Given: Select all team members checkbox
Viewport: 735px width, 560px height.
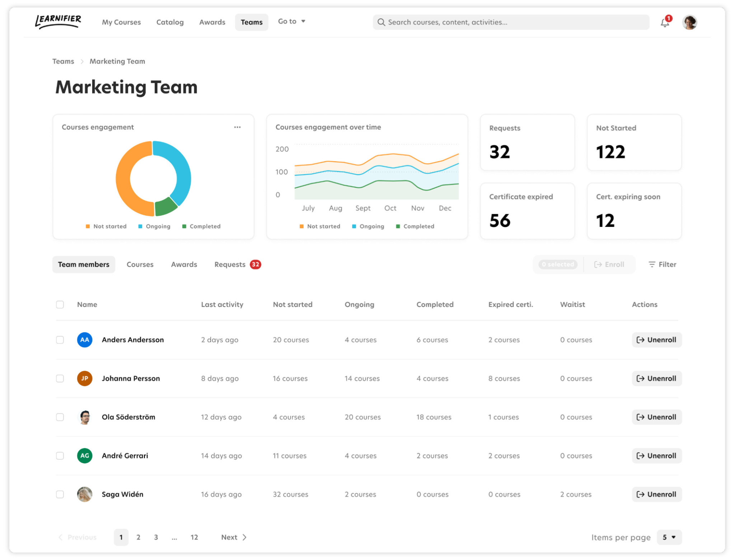Looking at the screenshot, I should click(x=60, y=304).
